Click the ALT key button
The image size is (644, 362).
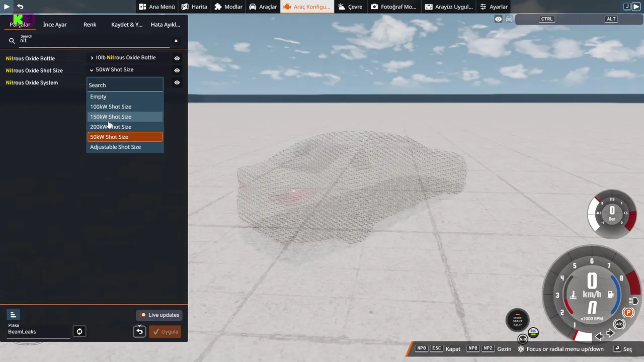[611, 19]
